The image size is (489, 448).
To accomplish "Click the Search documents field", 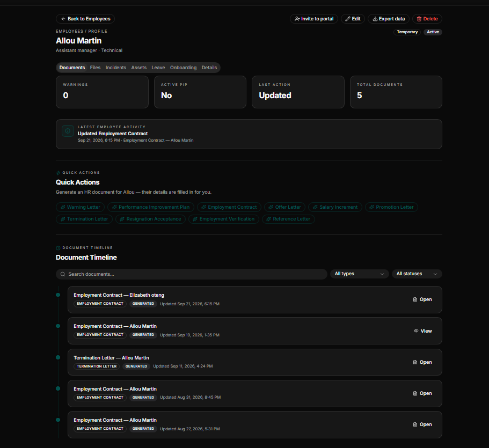I will (x=192, y=274).
